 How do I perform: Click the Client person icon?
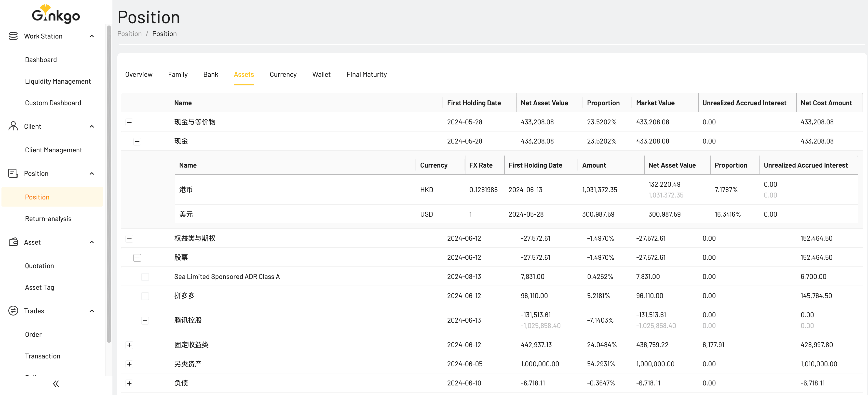pos(13,126)
